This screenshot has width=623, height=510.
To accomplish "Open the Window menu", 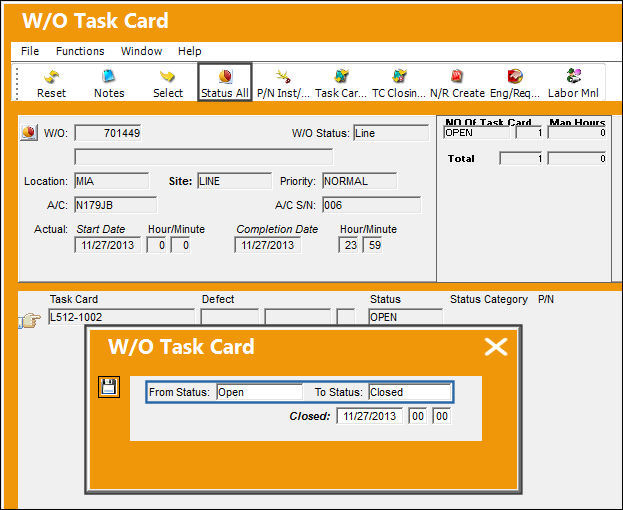I will point(141,51).
